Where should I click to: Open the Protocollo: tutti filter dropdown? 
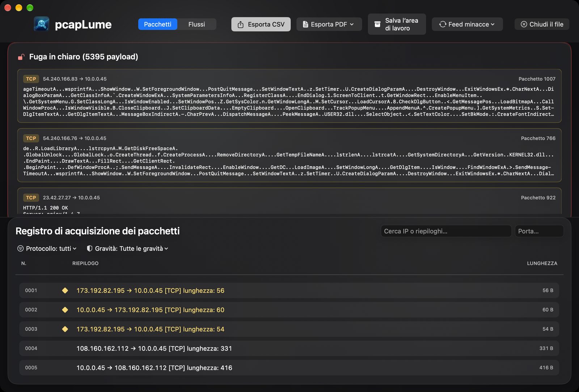click(47, 249)
